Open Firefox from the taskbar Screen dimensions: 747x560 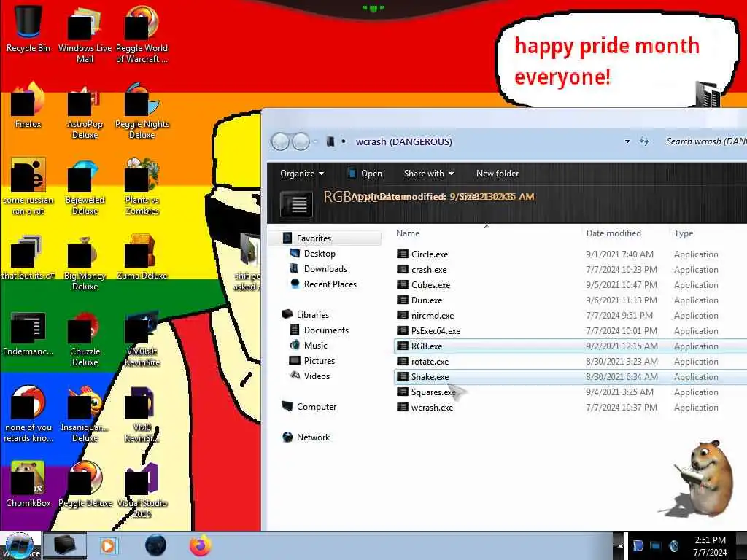coord(200,545)
